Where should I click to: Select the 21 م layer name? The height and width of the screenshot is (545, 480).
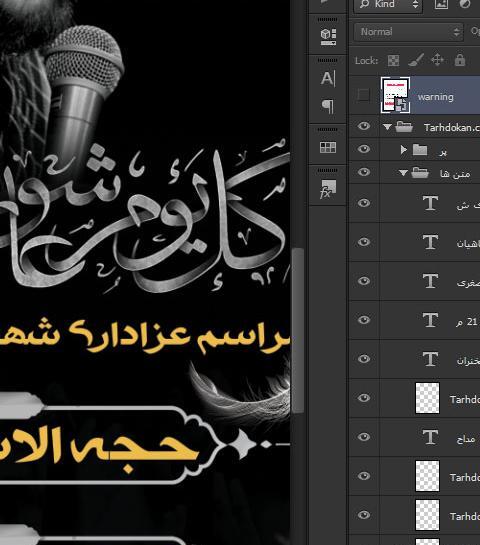468,322
